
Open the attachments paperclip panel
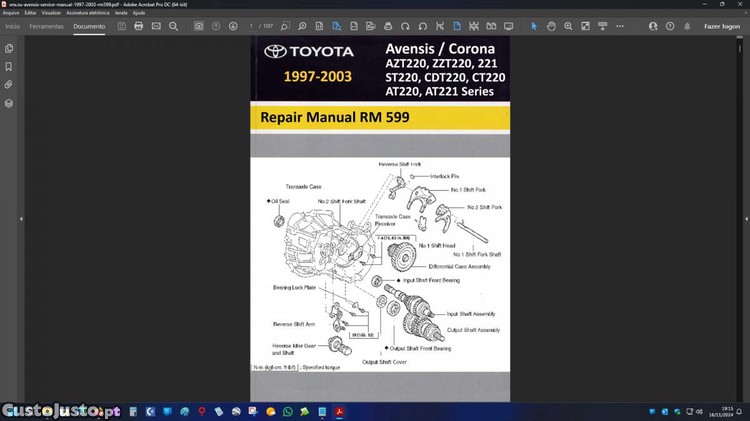click(x=9, y=85)
